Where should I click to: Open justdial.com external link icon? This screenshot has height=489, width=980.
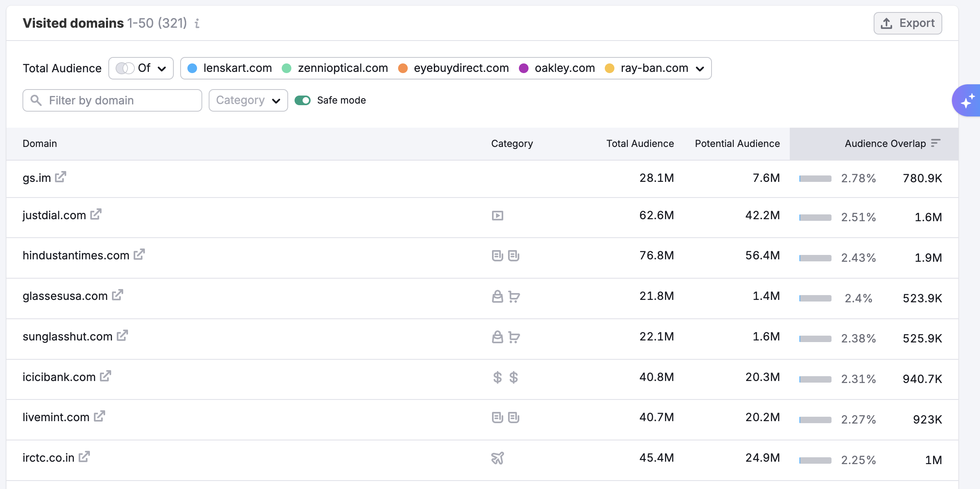click(96, 214)
